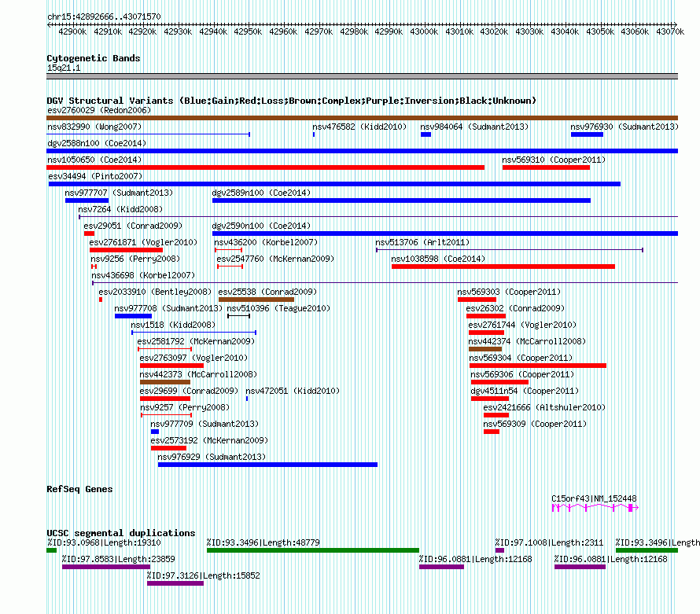Click %ID:97.8583|Length:23859 label
The height and width of the screenshot is (614, 700).
pyautogui.click(x=118, y=560)
